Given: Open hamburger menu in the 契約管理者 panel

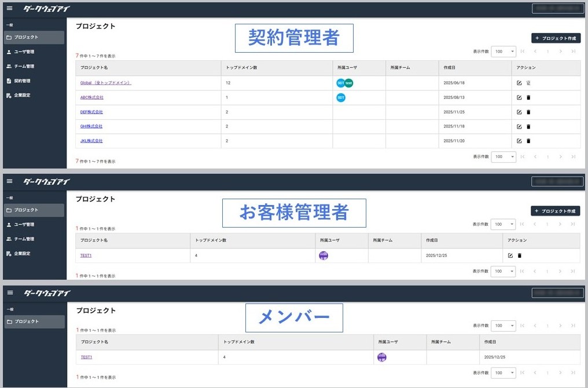Looking at the screenshot, I should (x=9, y=8).
